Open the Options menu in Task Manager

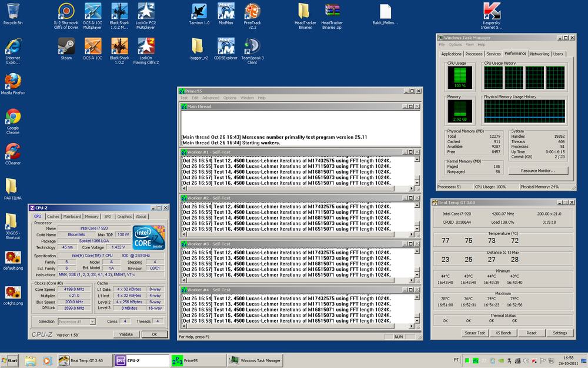click(x=455, y=44)
